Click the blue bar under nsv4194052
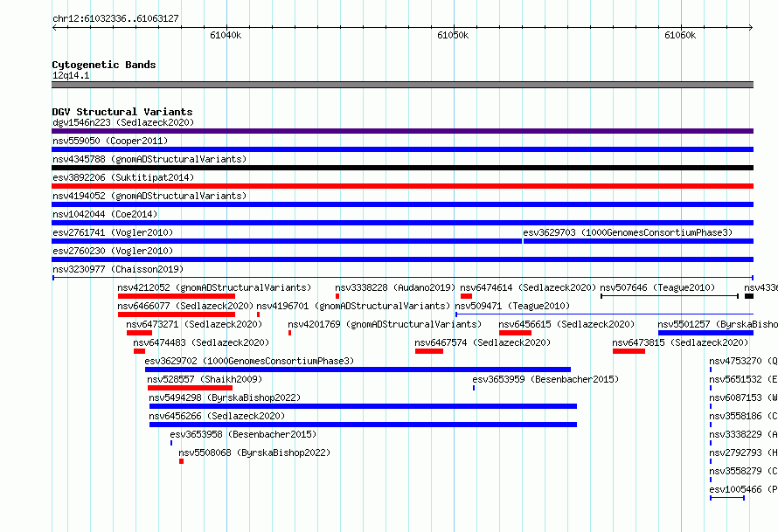 (402, 204)
